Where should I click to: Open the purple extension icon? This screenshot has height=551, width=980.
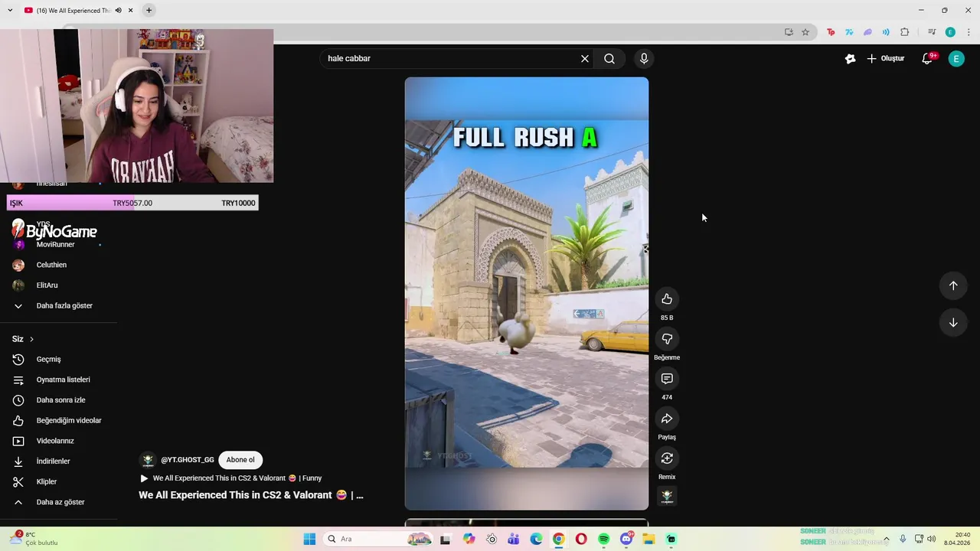coord(867,32)
